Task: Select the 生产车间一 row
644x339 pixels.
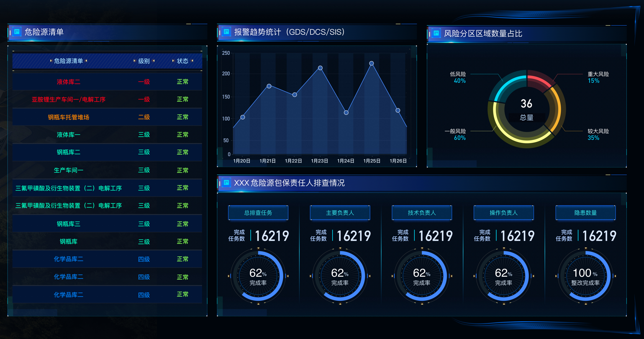Action: (107, 170)
